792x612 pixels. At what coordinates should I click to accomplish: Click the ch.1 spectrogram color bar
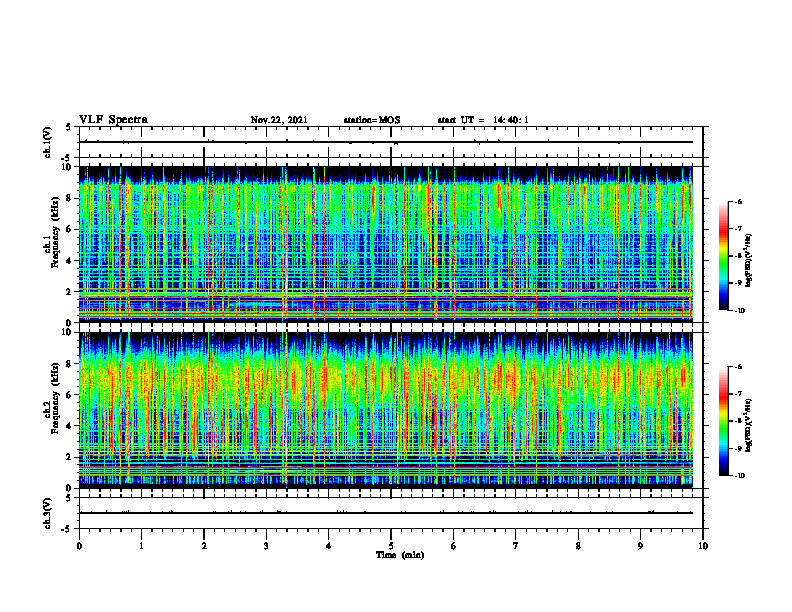click(x=724, y=256)
